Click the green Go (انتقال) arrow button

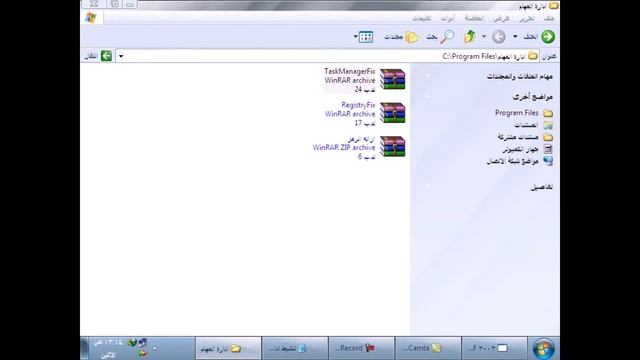pos(106,56)
